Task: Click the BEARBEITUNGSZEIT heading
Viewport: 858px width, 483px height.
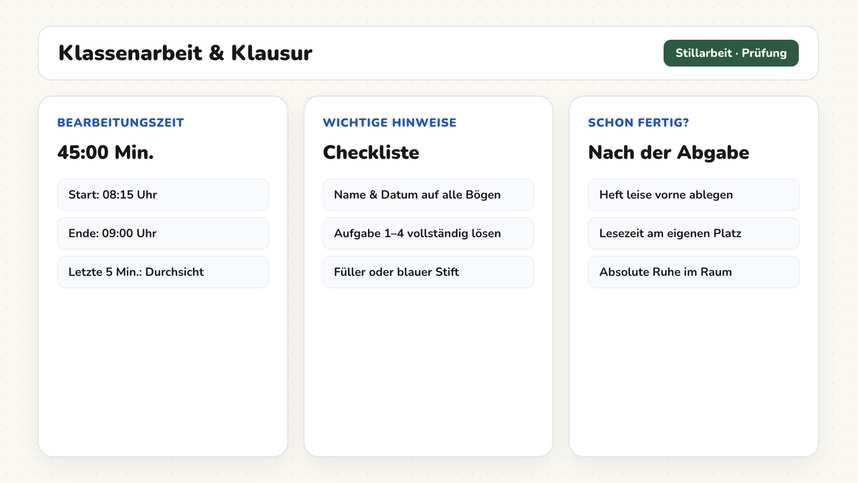Action: (120, 123)
